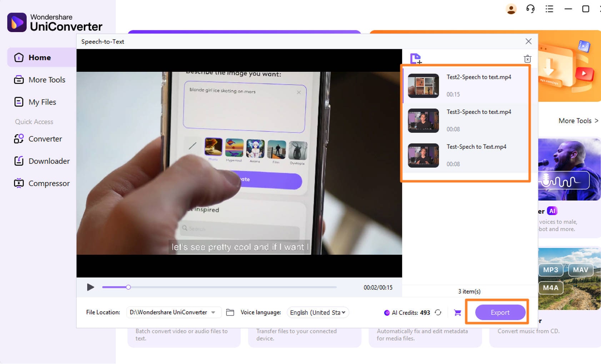This screenshot has height=364, width=601.
Task: Click the playback progress slider handle
Action: click(x=128, y=287)
